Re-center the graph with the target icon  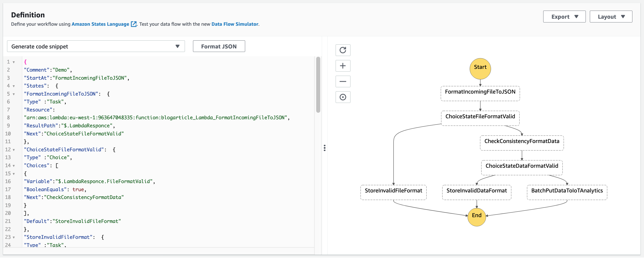pos(343,97)
